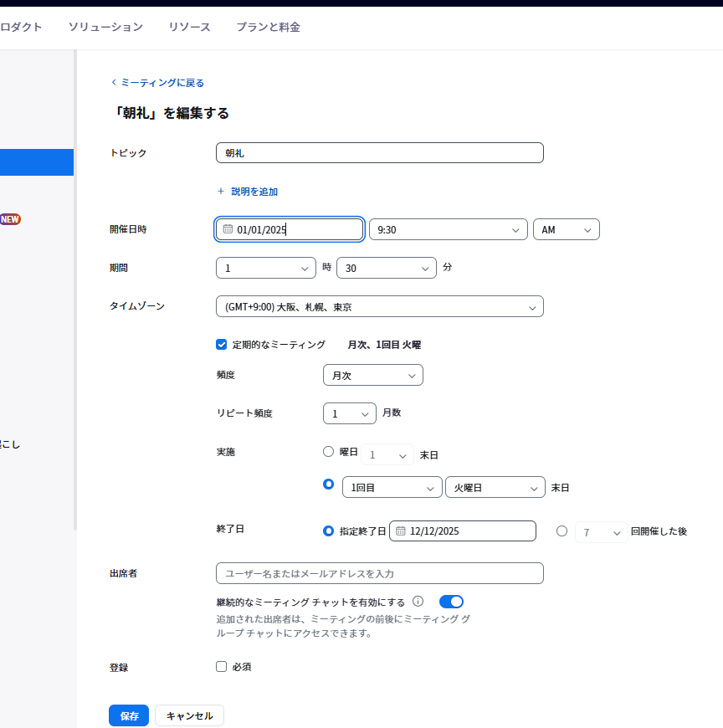Click the plus icon for 説明を追加
Viewport: 723px width, 728px height.
221,192
